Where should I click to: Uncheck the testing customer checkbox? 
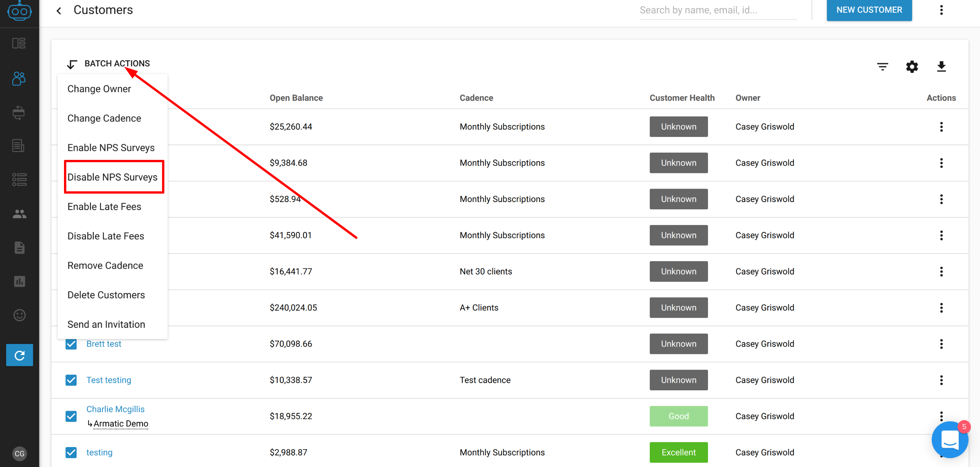71,452
